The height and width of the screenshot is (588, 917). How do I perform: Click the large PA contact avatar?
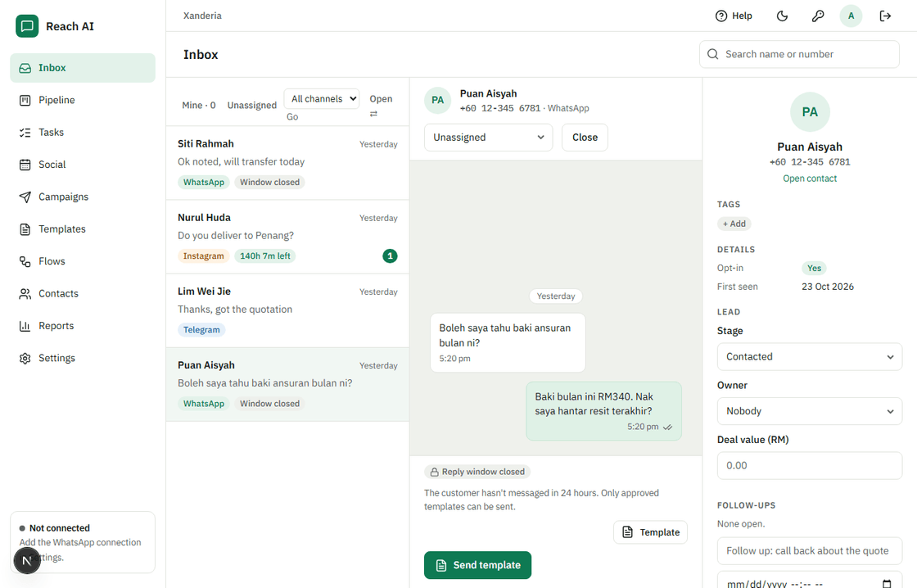click(x=810, y=111)
